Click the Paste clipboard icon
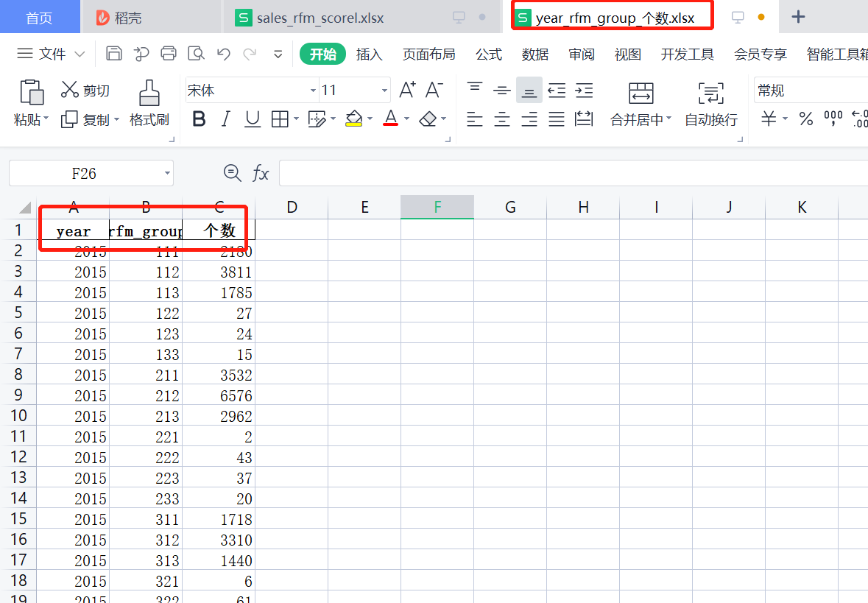The height and width of the screenshot is (603, 868). click(x=32, y=92)
